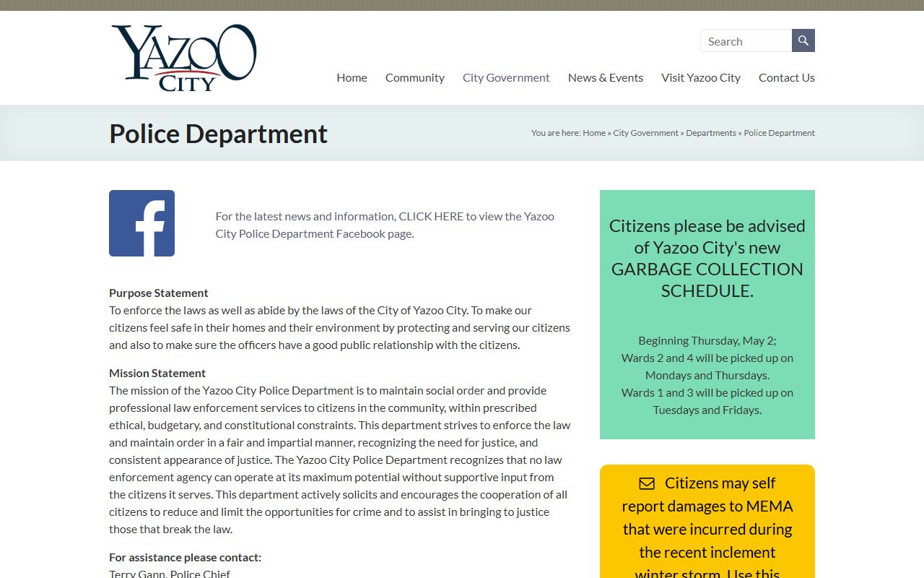Click the search magnifier icon button

tap(803, 40)
